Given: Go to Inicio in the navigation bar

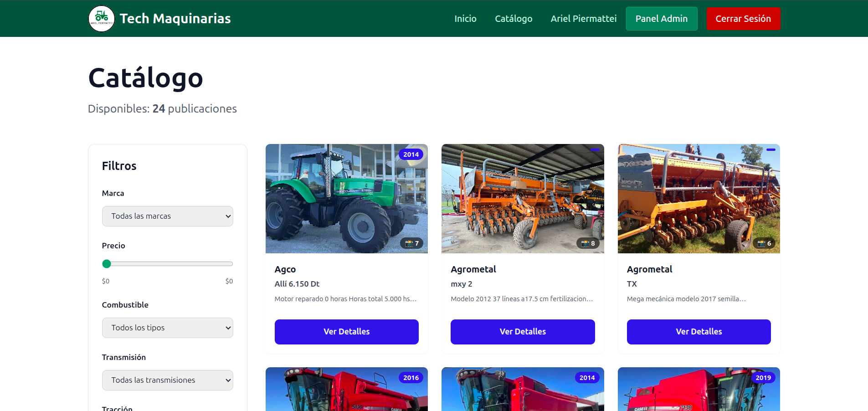Looking at the screenshot, I should click(465, 19).
